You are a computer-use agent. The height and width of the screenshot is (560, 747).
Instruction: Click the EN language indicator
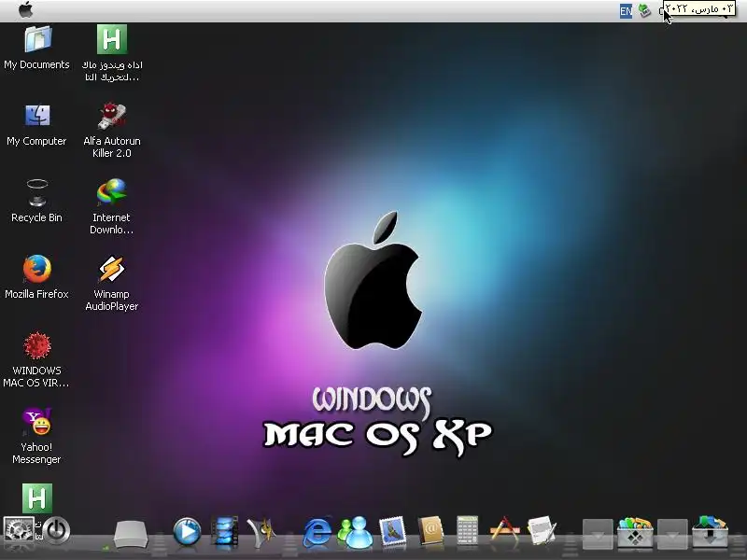tap(626, 10)
